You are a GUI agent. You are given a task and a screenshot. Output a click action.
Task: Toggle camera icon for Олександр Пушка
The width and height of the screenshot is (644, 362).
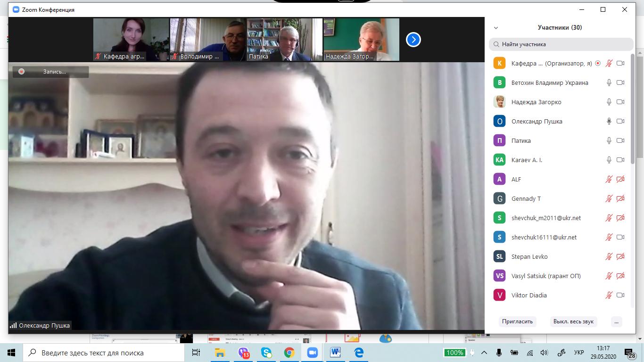tap(620, 121)
